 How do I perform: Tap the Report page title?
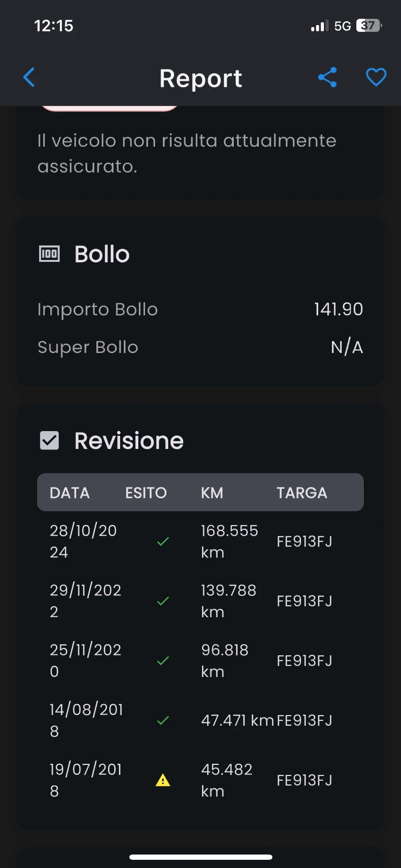tap(200, 78)
